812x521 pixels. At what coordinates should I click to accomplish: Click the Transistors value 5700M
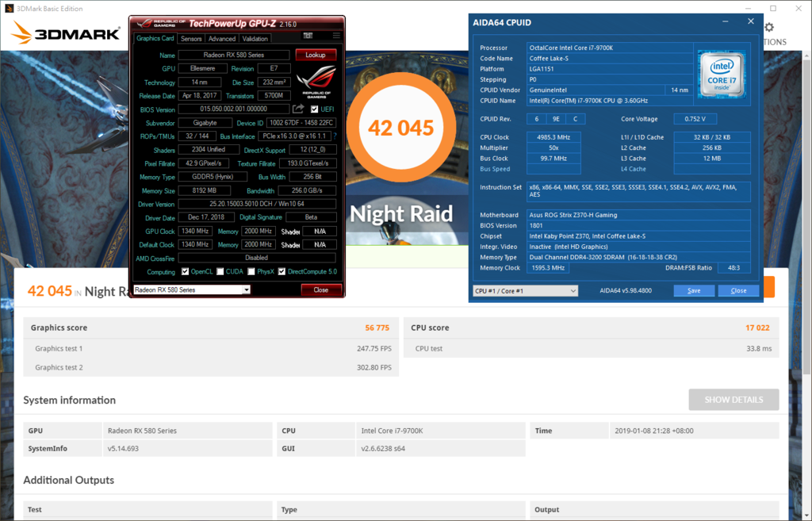(274, 96)
